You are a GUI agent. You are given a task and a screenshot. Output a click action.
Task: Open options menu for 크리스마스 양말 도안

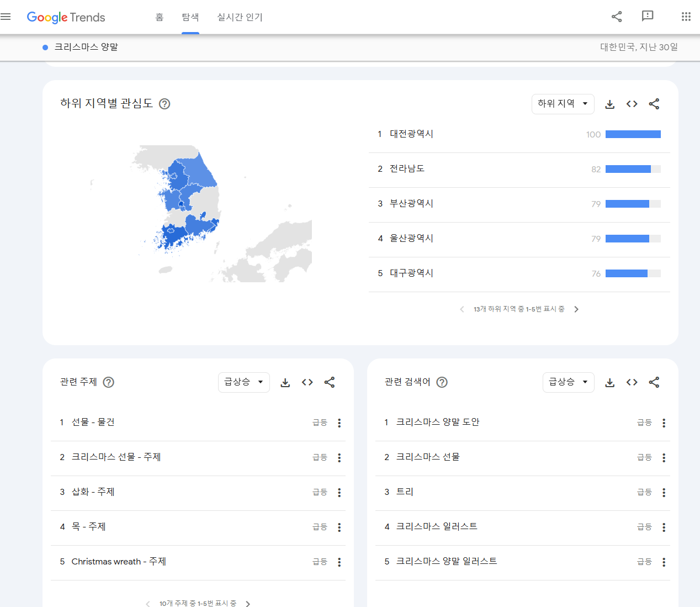click(x=664, y=423)
